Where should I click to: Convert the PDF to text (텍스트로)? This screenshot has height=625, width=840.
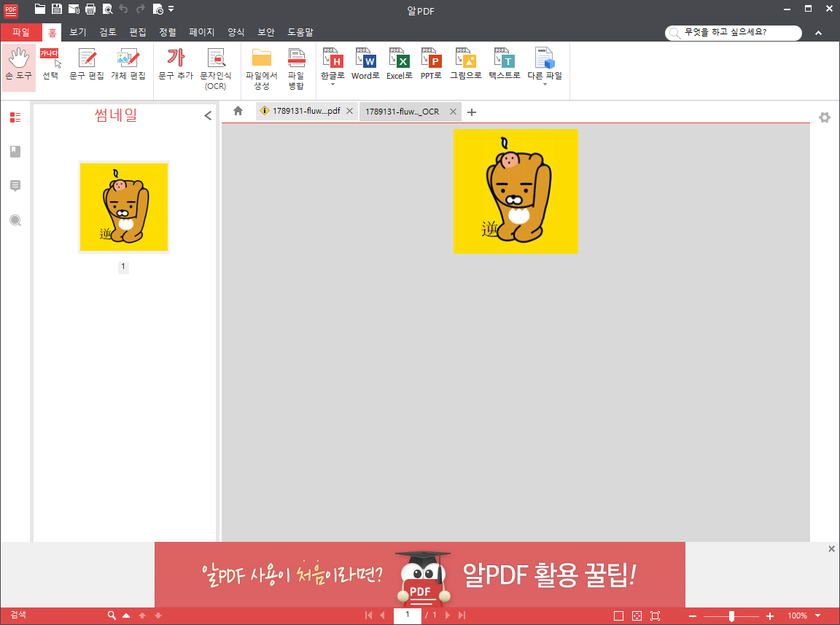pyautogui.click(x=505, y=64)
